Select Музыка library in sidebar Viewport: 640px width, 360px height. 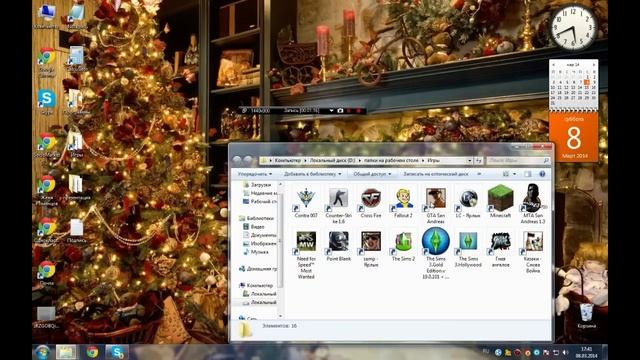pyautogui.click(x=256, y=252)
